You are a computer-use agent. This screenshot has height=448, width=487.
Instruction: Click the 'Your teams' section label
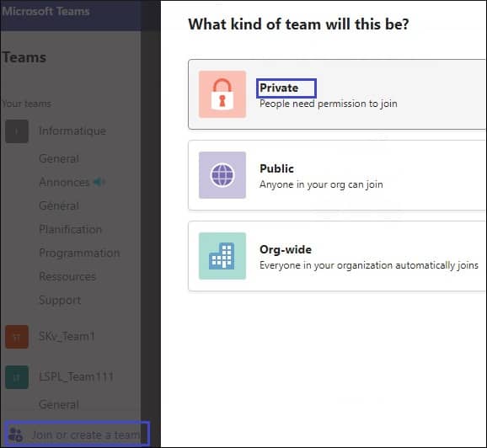click(x=26, y=104)
